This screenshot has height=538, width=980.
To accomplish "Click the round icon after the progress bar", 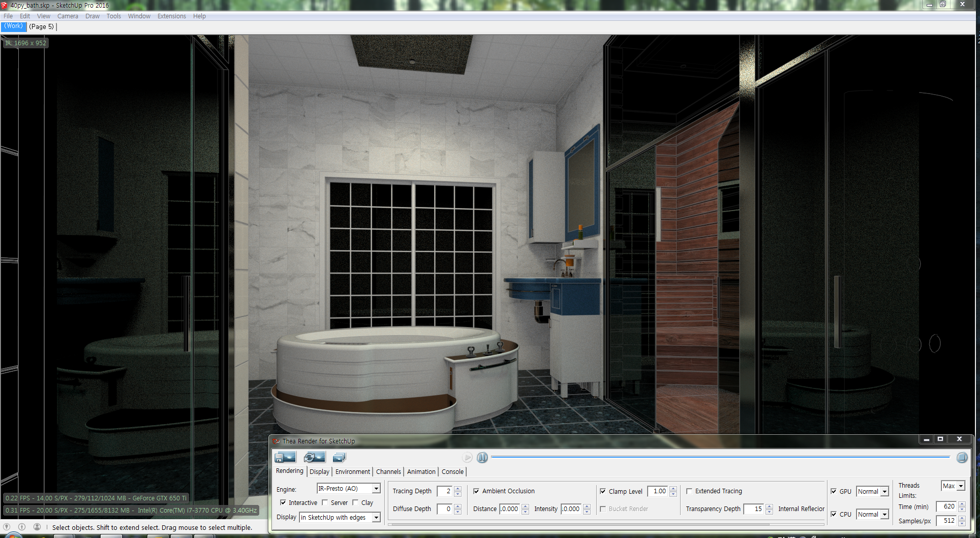I will [x=962, y=458].
